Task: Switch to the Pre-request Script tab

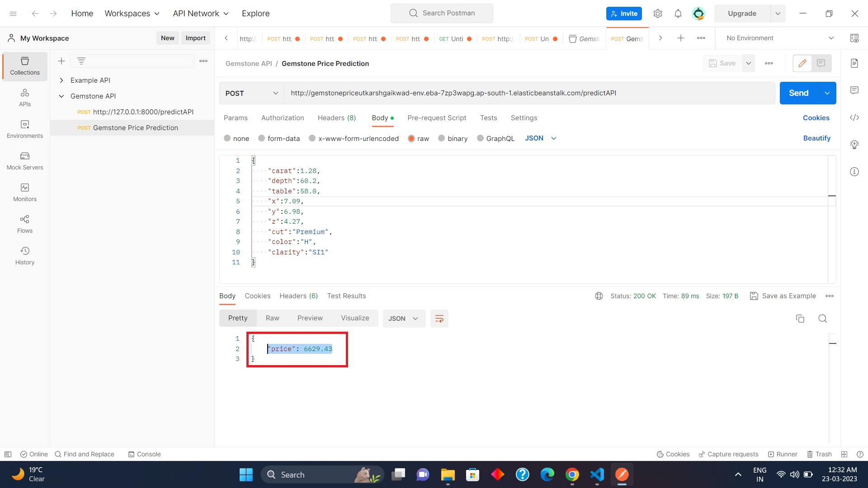Action: pos(436,118)
